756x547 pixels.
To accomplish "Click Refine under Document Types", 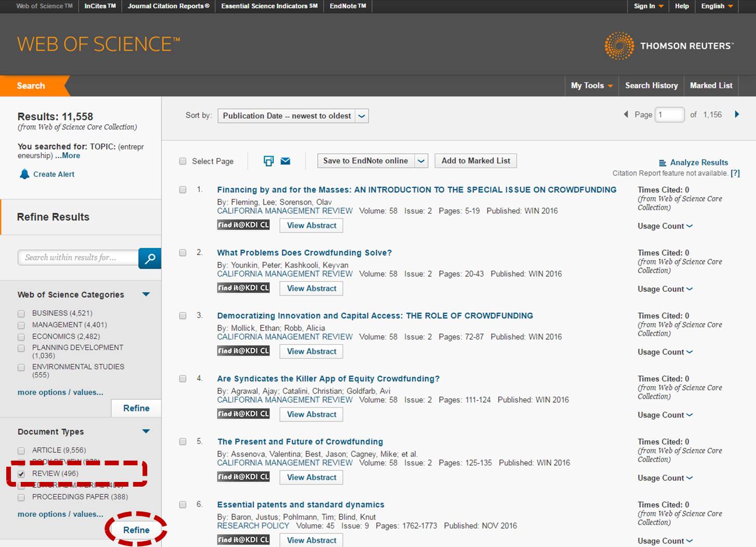I will [136, 530].
